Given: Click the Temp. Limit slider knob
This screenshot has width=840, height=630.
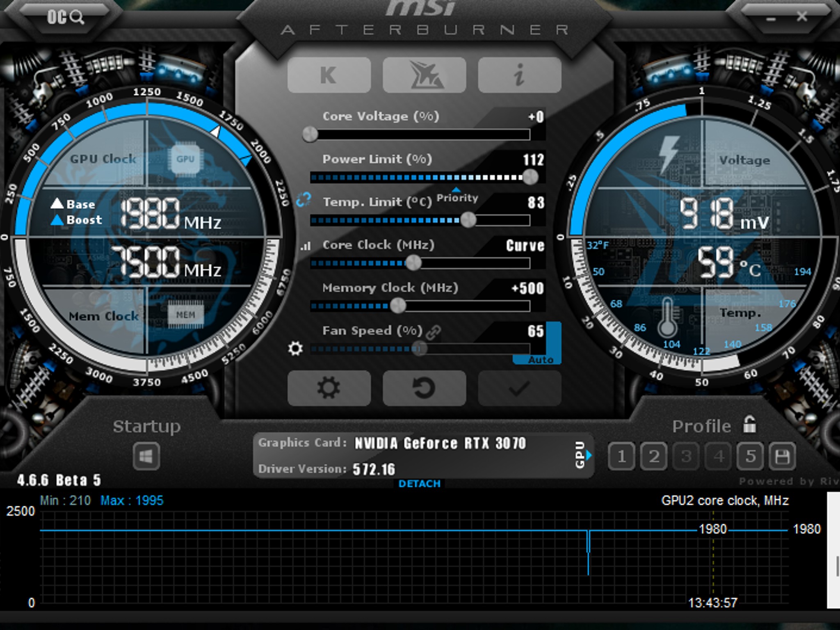Looking at the screenshot, I should click(468, 220).
